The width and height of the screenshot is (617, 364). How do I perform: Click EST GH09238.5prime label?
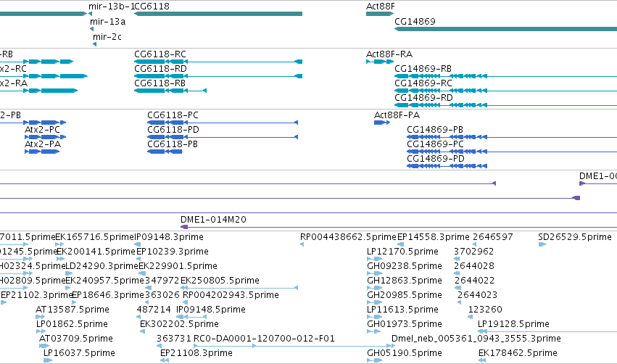405,266
